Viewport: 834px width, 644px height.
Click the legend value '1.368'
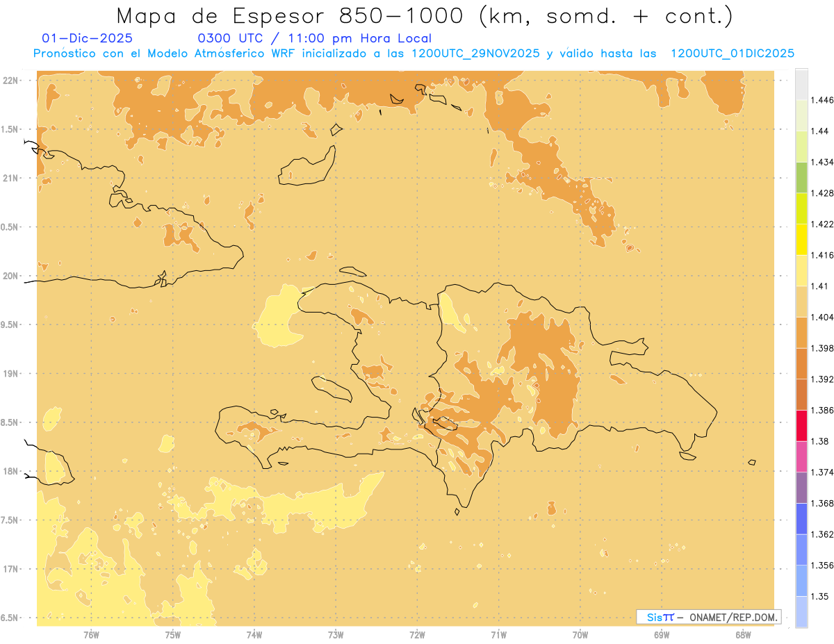823,503
